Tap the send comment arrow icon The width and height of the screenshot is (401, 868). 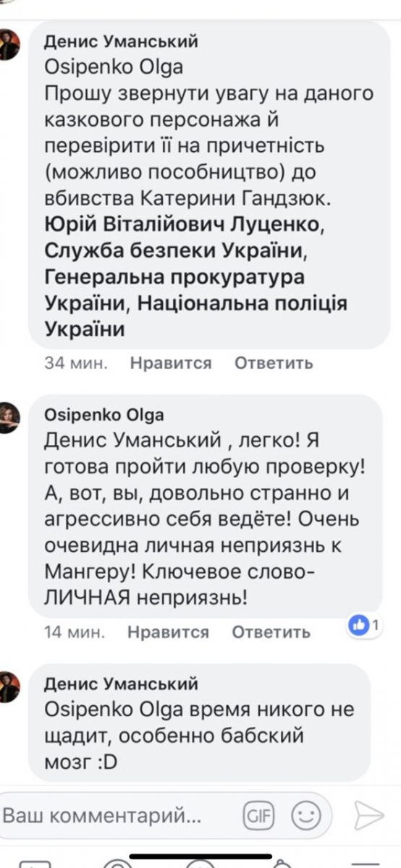tap(369, 816)
